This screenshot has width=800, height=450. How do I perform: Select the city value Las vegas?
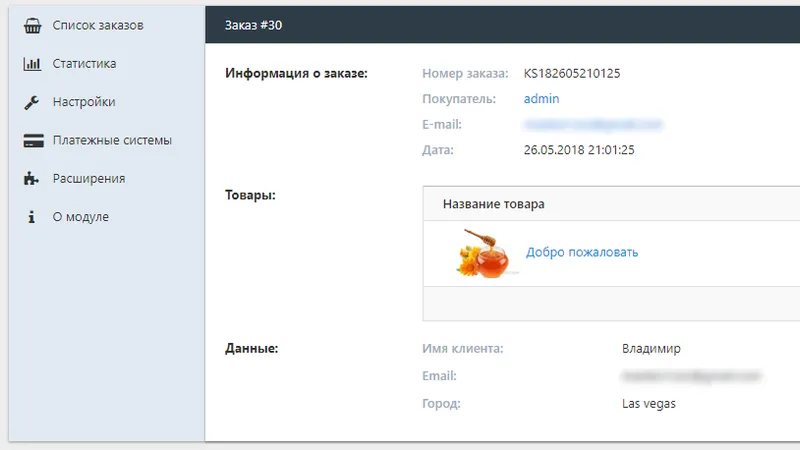[648, 403]
